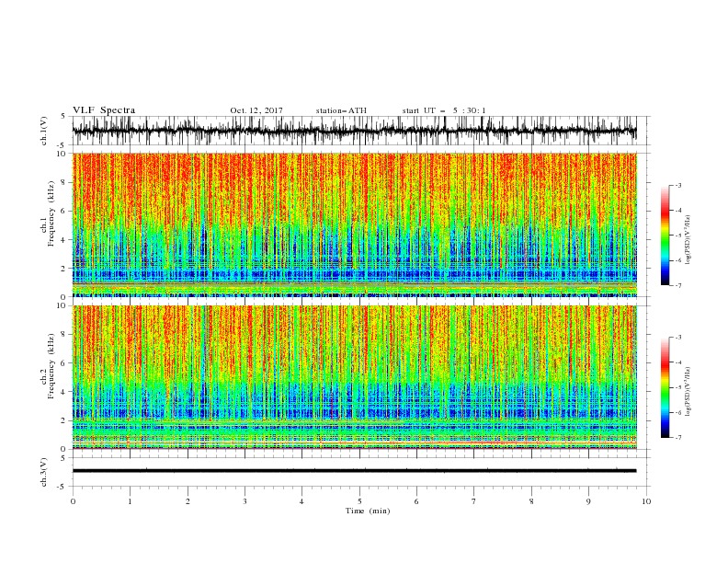
Task: Click the time axis tick label "7"
Action: (474, 501)
